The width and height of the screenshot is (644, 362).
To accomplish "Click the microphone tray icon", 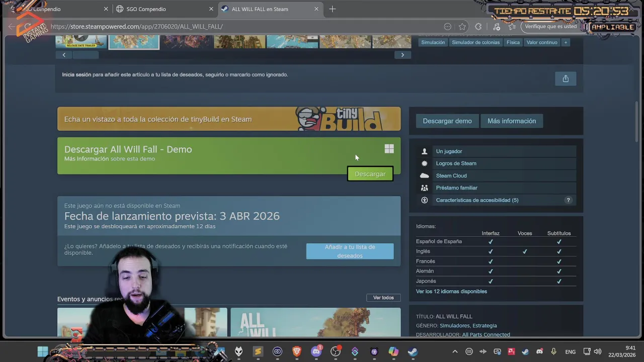I will coord(553,351).
